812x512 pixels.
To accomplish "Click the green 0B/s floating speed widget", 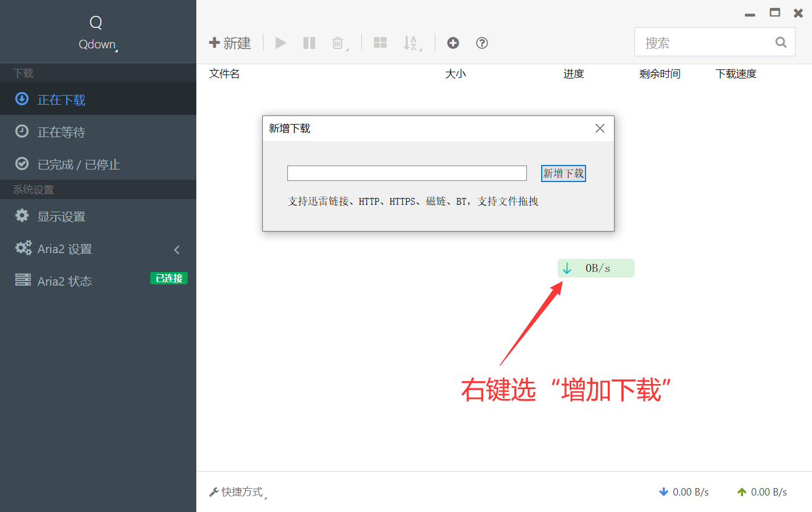I will [596, 268].
